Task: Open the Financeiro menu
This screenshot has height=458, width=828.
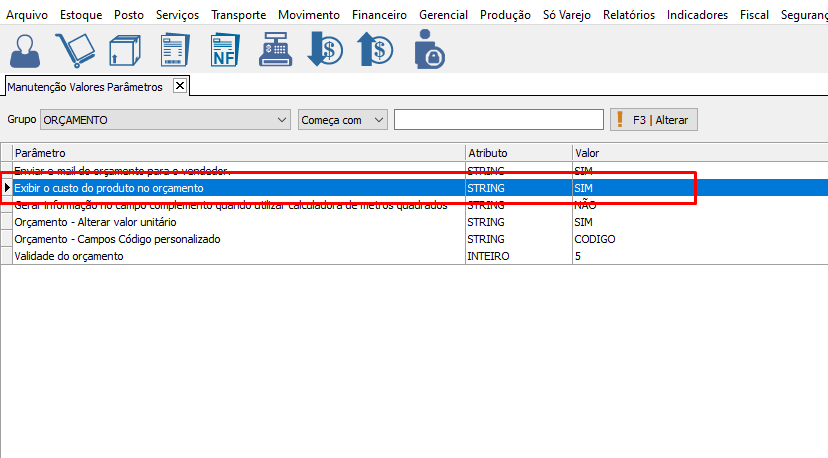Action: tap(379, 15)
